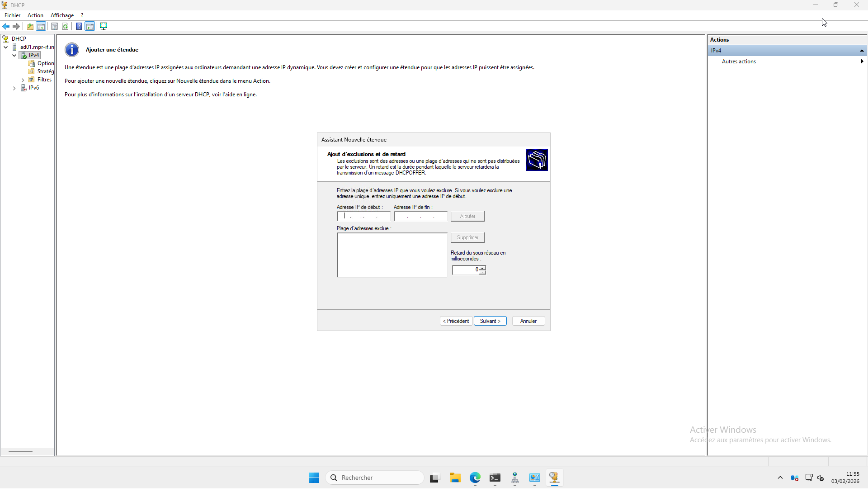
Task: Click the blue Back arrow in toolbar
Action: [x=6, y=26]
